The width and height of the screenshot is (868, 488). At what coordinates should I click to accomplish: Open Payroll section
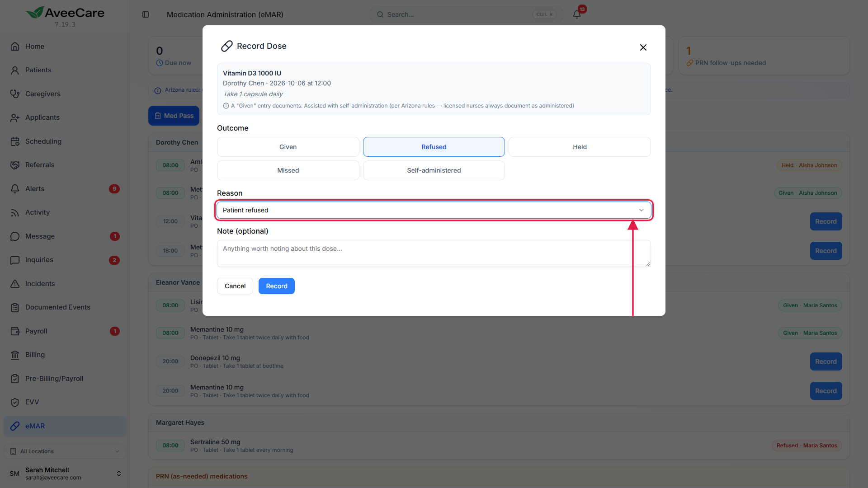[65, 331]
